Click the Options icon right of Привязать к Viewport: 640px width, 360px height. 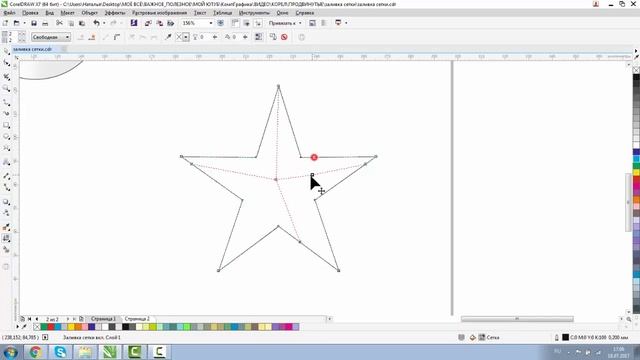click(x=312, y=23)
